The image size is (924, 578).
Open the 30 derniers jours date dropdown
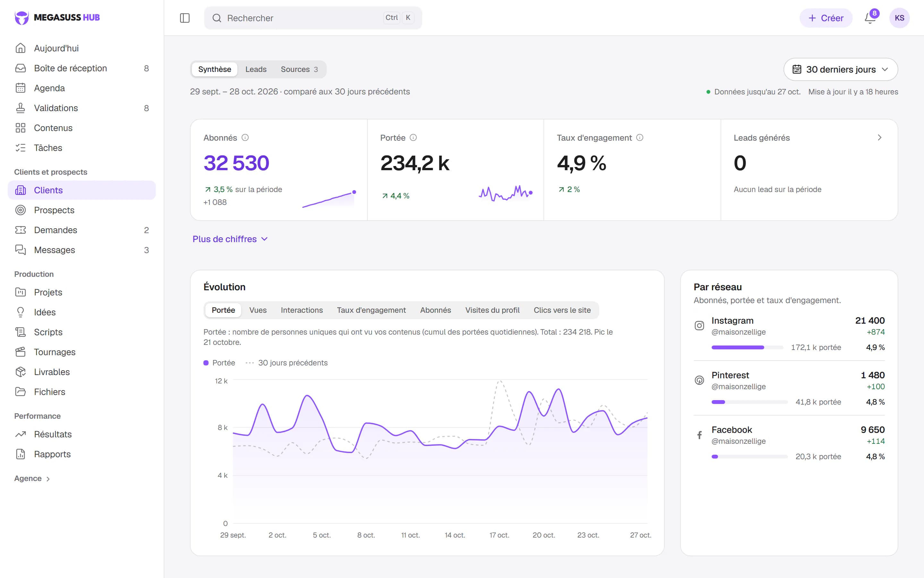[x=840, y=69]
